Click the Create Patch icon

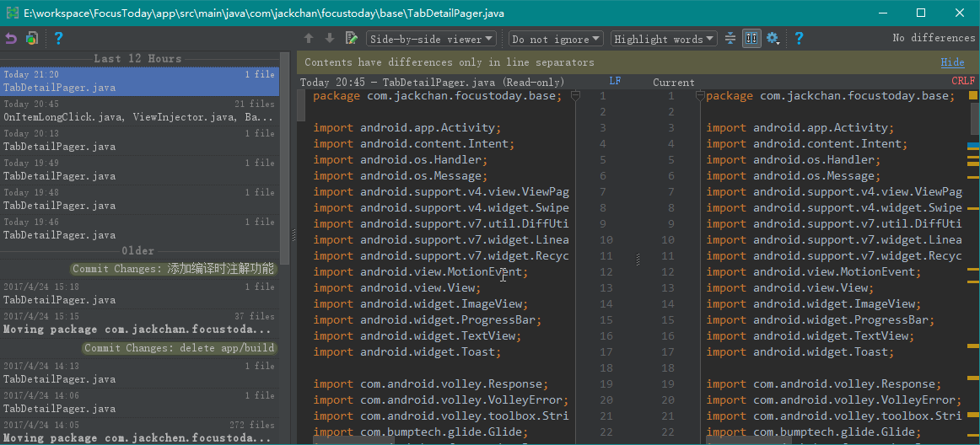[32, 39]
